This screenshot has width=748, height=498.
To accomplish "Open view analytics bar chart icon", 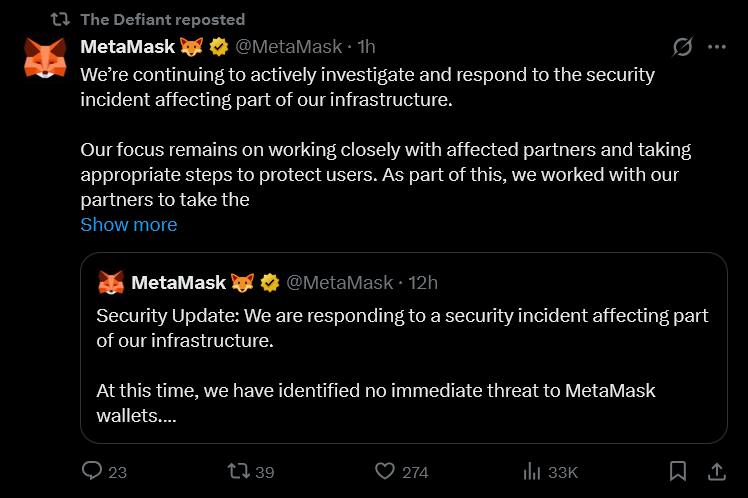I will coord(531,471).
